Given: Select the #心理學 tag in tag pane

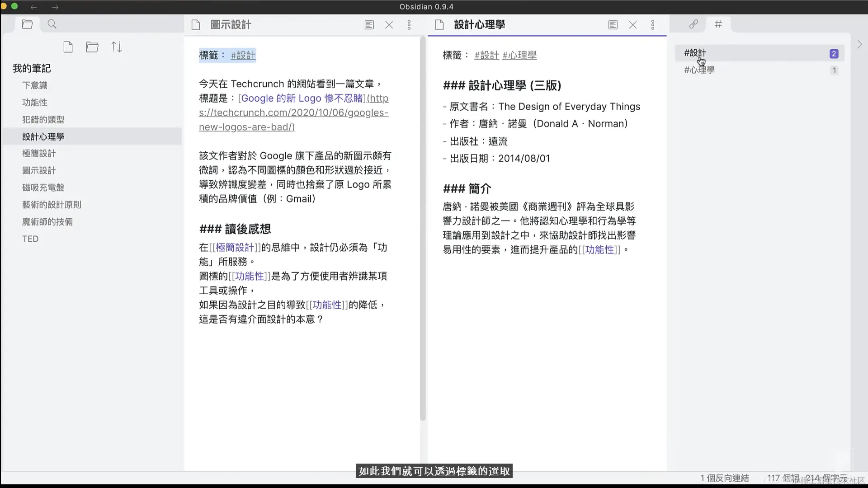Looking at the screenshot, I should [x=699, y=70].
